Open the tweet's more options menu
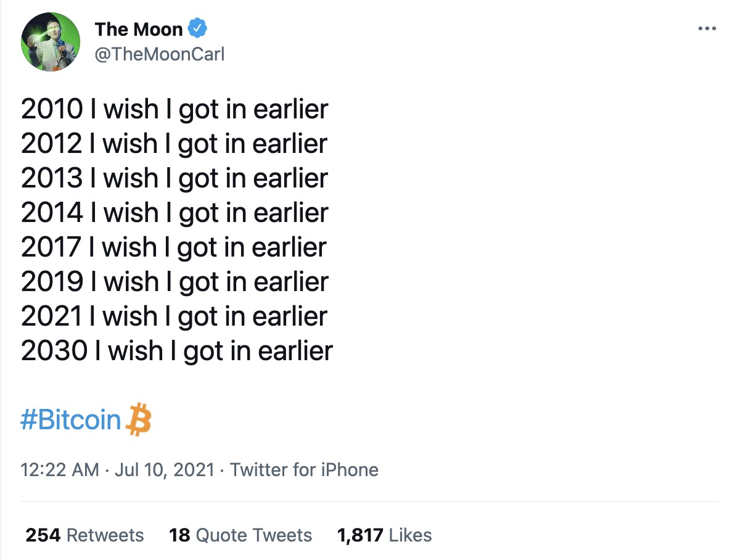This screenshot has width=735, height=560. coord(707,29)
